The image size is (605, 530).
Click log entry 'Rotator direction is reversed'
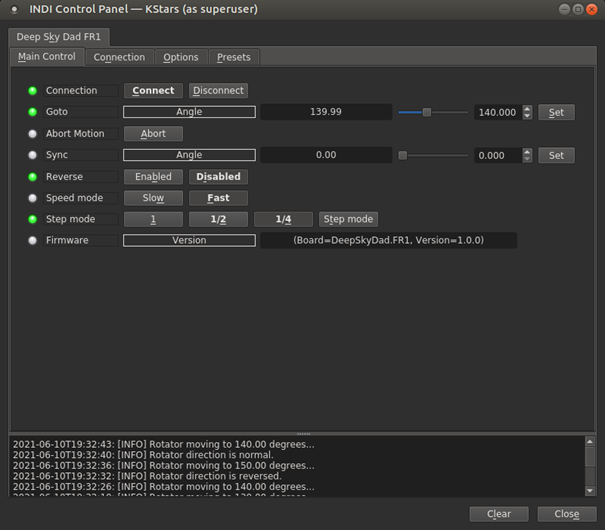(147, 476)
